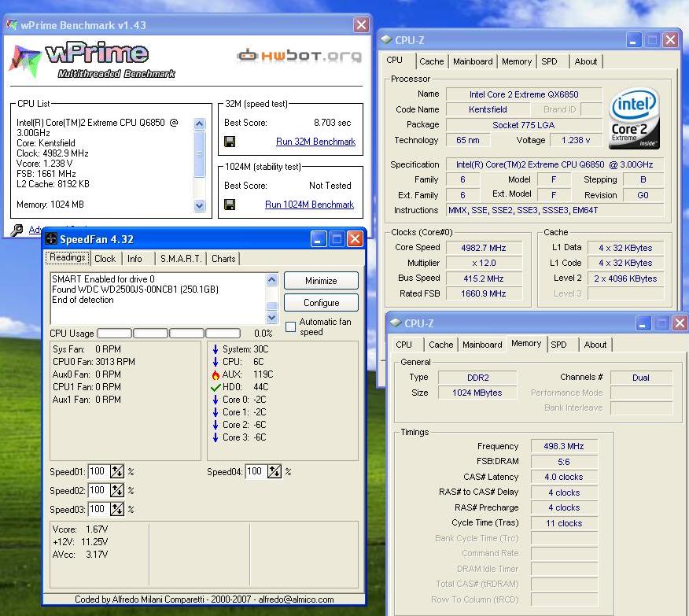
Task: Switch to CPU tab in lower CPU-Z window
Action: [403, 345]
